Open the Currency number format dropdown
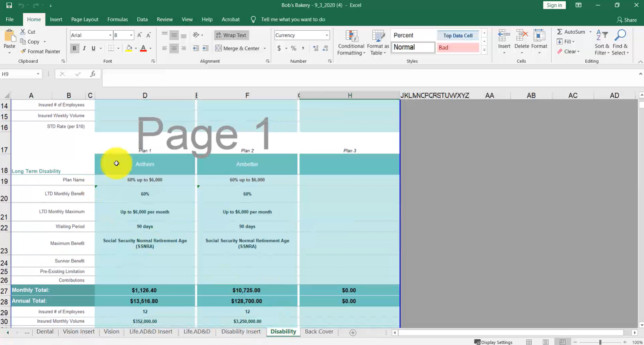This screenshot has width=644, height=345. click(327, 35)
